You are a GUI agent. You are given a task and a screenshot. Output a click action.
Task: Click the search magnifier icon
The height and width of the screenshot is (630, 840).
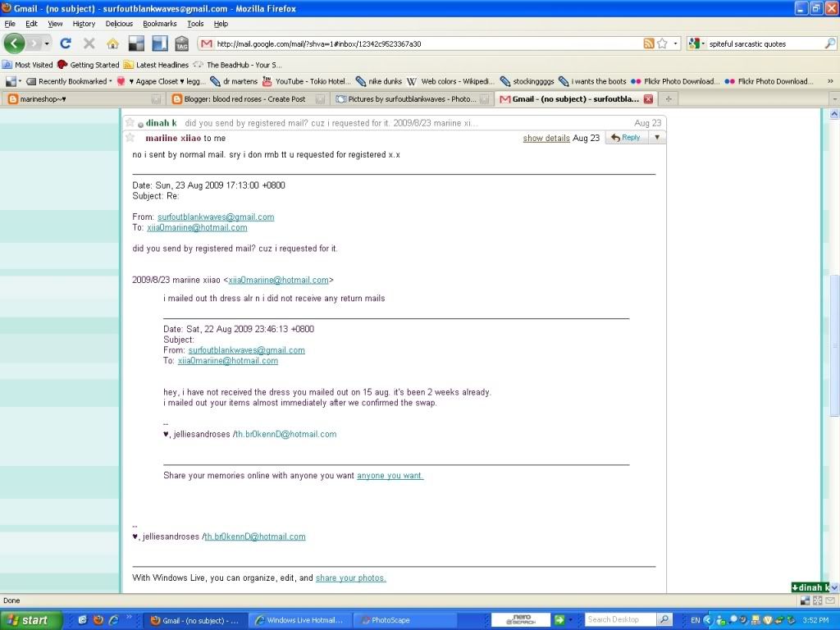[x=830, y=43]
